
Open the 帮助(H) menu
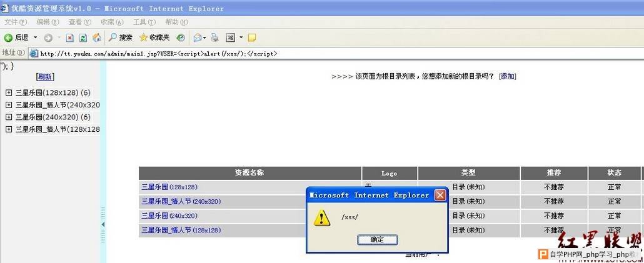(176, 22)
